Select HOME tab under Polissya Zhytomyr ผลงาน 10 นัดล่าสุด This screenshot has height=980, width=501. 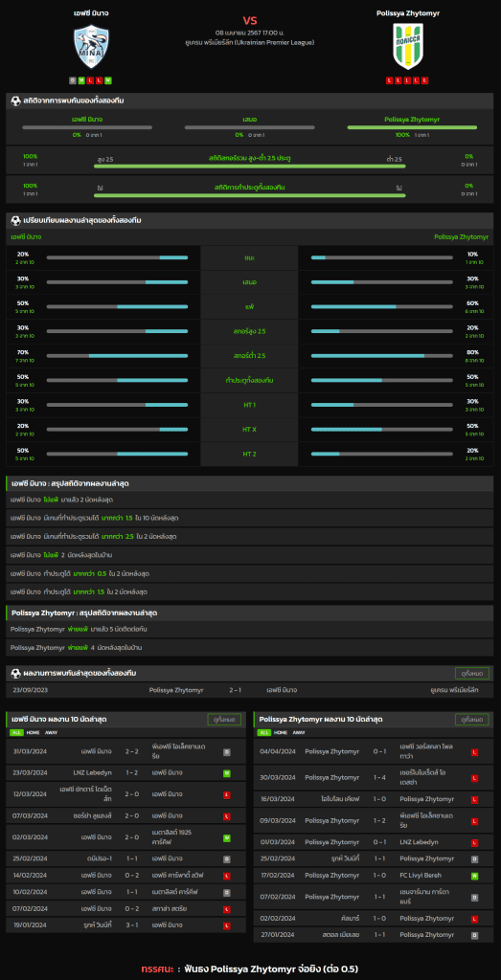pos(281,732)
